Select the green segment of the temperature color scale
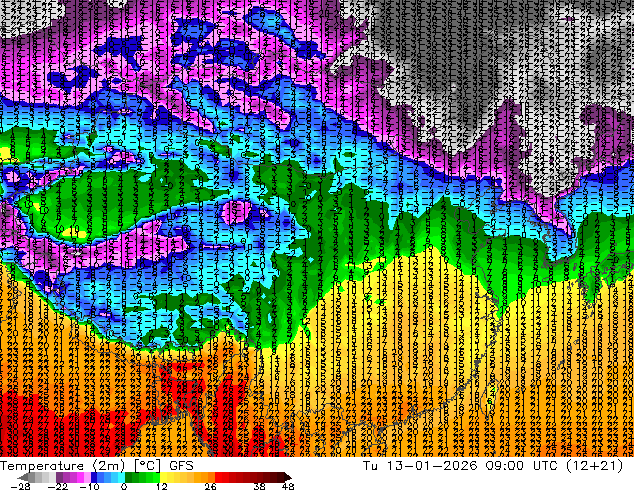 click(142, 477)
